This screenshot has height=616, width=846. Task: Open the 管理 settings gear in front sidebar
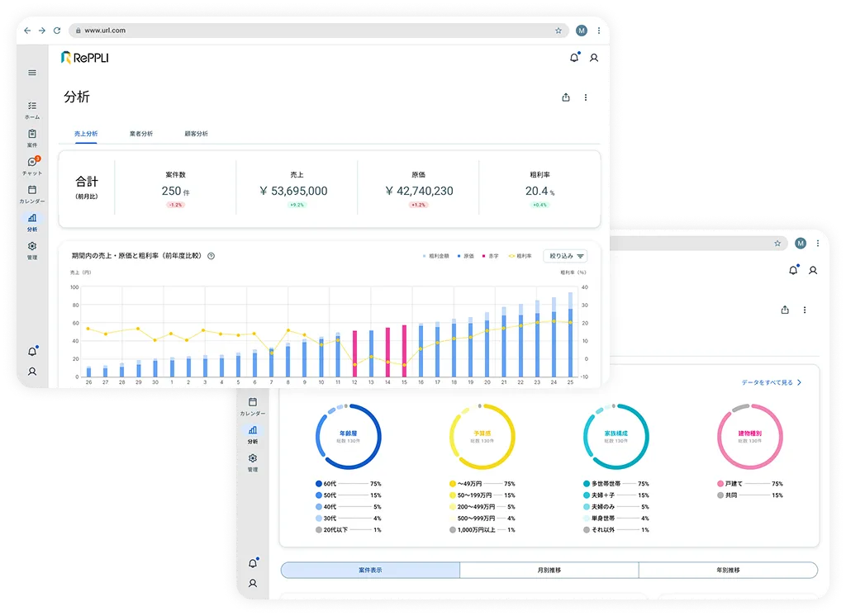coord(32,249)
